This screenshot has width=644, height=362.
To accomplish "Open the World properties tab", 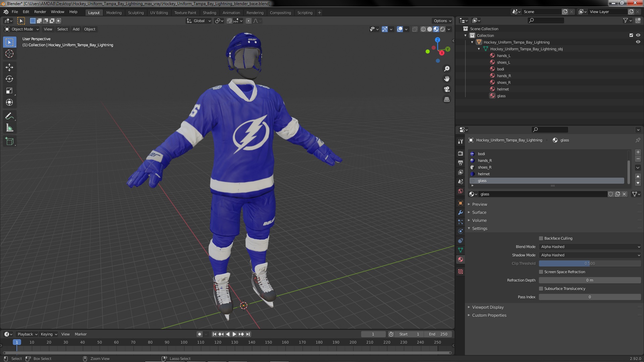I will click(461, 191).
